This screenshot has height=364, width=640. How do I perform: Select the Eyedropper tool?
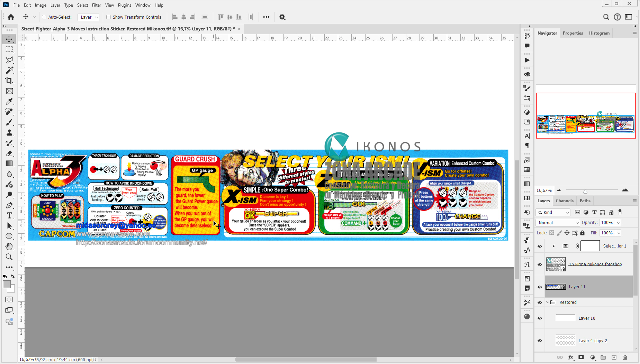tap(9, 101)
